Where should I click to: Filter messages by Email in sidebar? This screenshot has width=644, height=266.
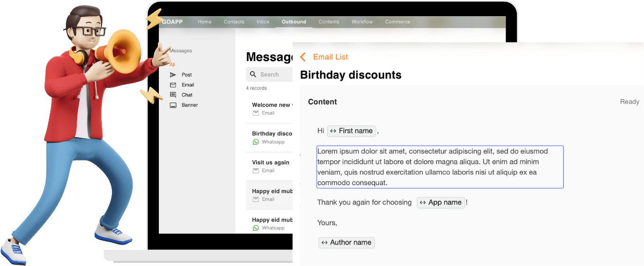pos(188,85)
